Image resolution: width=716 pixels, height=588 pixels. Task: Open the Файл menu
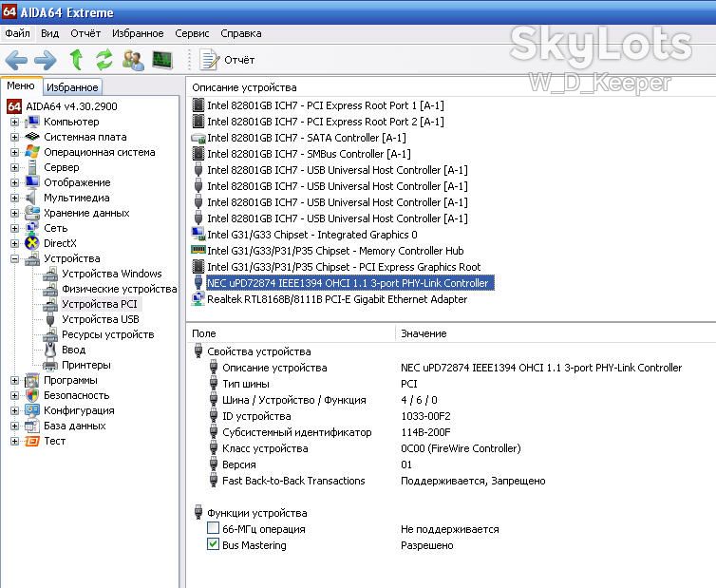17,33
